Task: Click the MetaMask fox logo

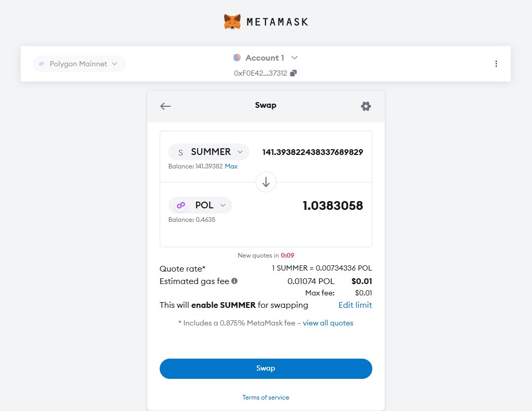Action: [x=232, y=22]
